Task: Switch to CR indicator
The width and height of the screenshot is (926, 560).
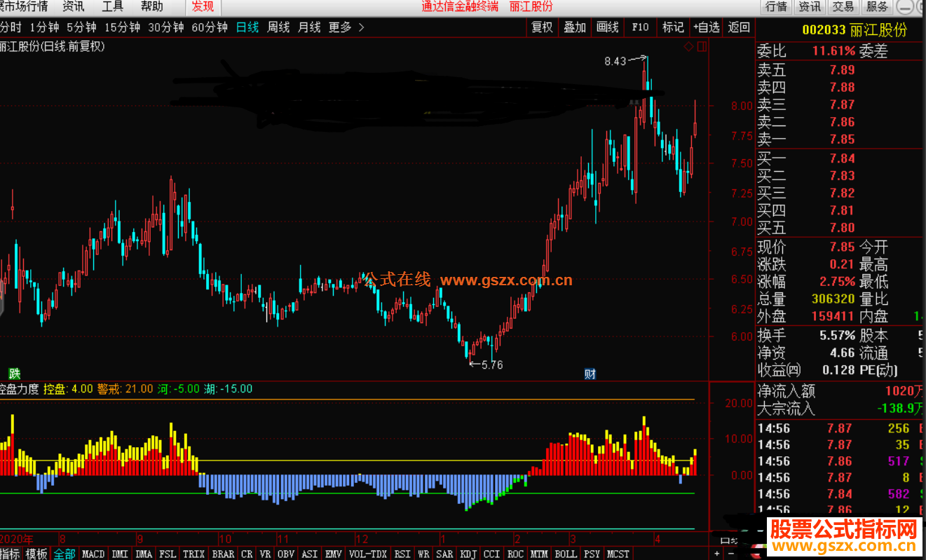Action: [247, 554]
